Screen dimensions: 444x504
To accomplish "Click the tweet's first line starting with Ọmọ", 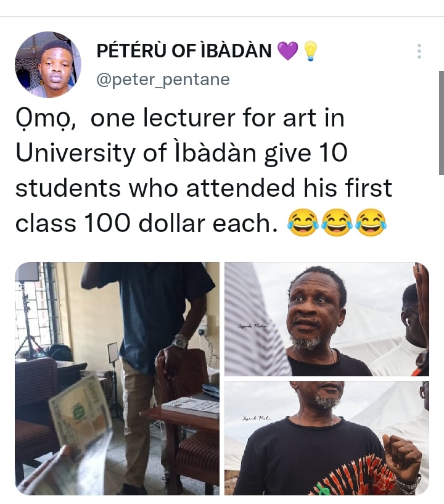I will (x=180, y=118).
